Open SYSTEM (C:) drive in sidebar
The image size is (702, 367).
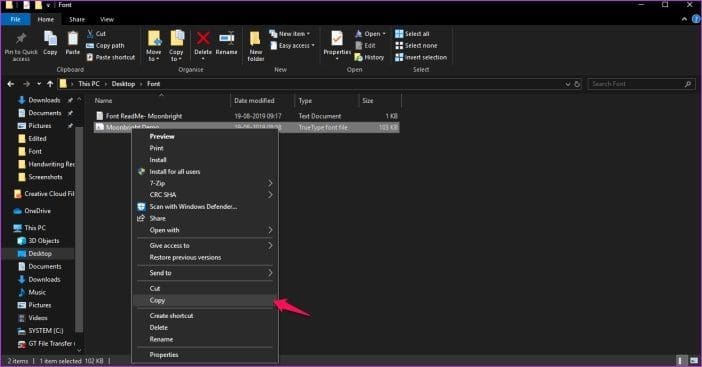click(46, 331)
